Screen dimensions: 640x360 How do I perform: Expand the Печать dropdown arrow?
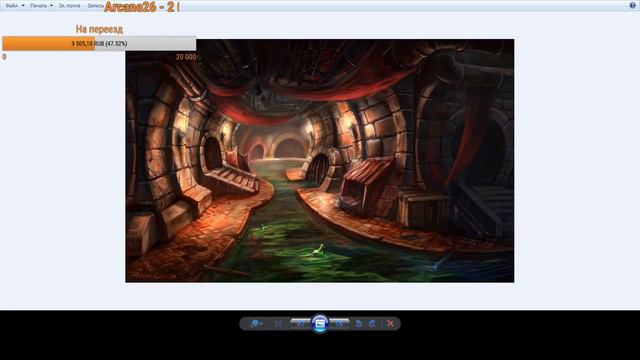(51, 6)
